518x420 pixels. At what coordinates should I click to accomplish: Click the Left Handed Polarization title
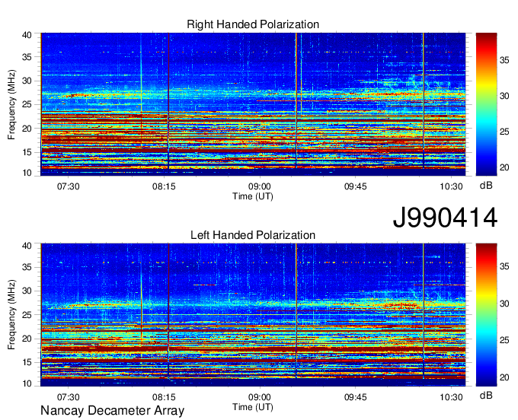pos(253,235)
